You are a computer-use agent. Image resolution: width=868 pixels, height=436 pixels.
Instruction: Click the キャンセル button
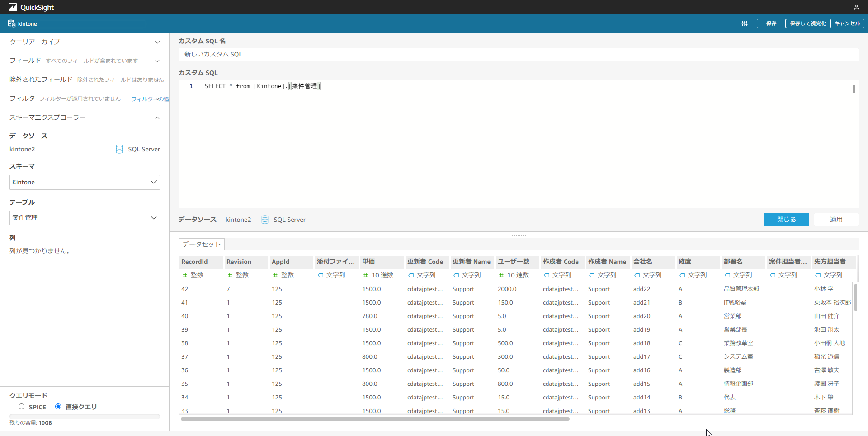click(847, 23)
